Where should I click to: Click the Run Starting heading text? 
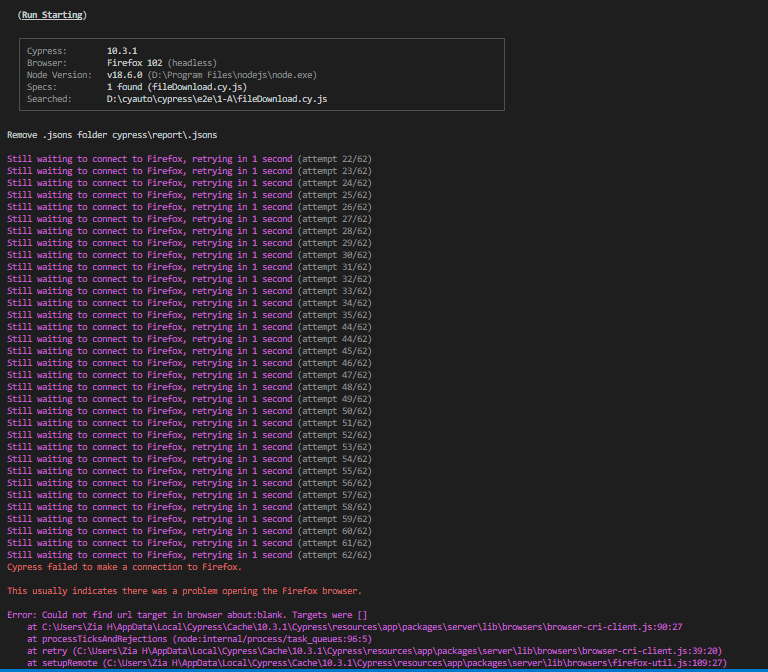point(52,15)
